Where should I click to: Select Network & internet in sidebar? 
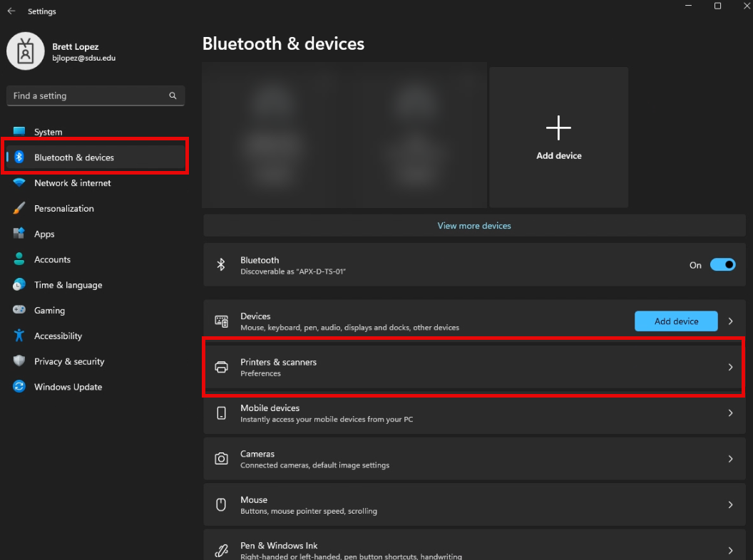pyautogui.click(x=96, y=183)
